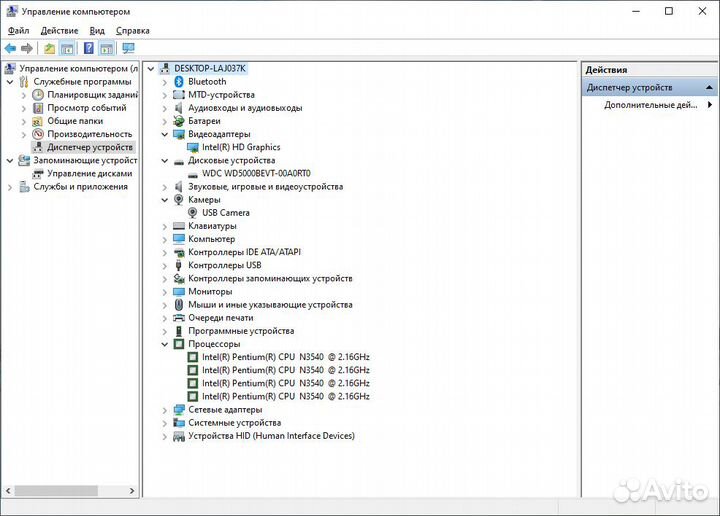This screenshot has width=720, height=516.
Task: Click the monitor scan toolbar icon
Action: [x=128, y=48]
